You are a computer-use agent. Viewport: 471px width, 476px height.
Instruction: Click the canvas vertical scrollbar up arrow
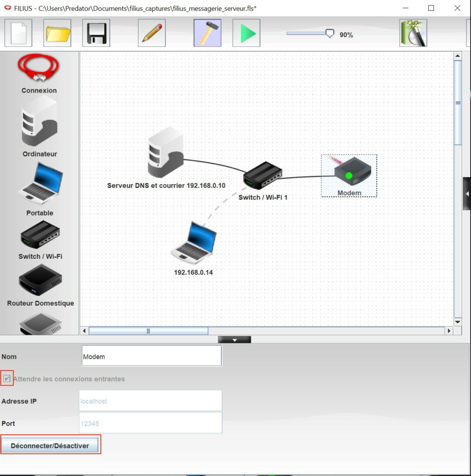(x=458, y=56)
